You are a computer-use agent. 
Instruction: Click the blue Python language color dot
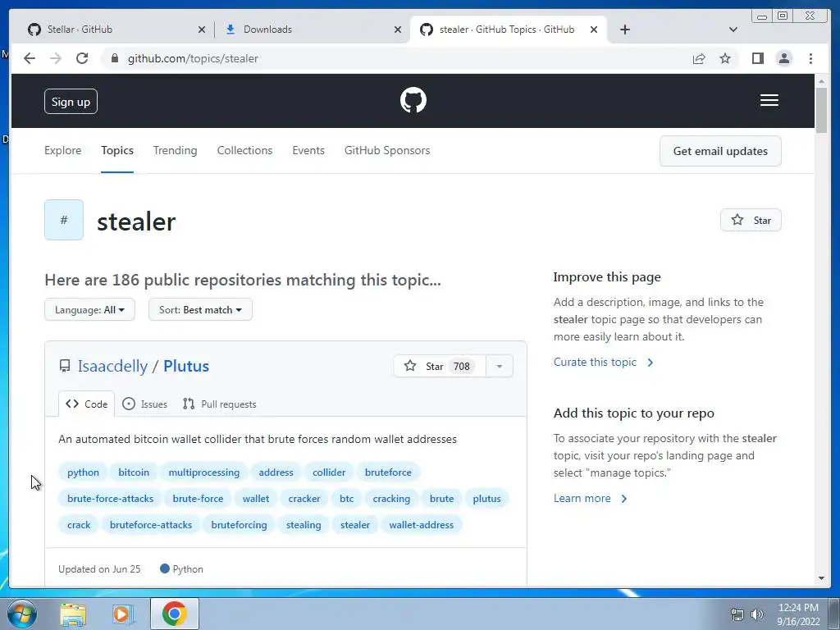pos(164,568)
